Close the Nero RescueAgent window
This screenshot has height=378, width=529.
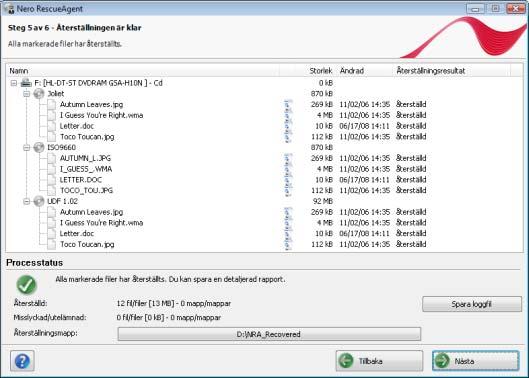point(515,8)
